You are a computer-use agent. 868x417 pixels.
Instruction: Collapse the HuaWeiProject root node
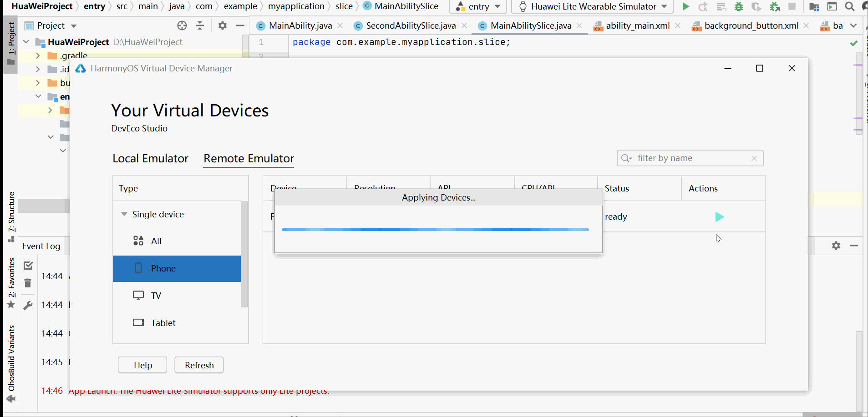(26, 42)
